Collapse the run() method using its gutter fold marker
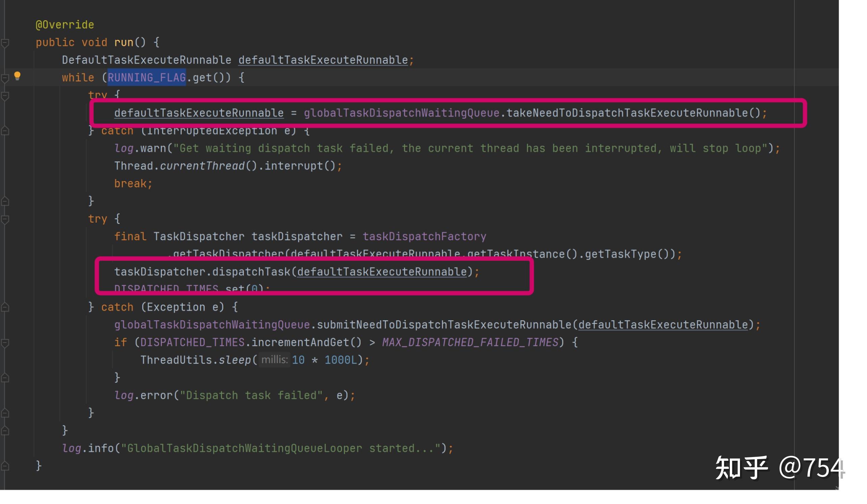This screenshot has width=867, height=504. (x=5, y=43)
